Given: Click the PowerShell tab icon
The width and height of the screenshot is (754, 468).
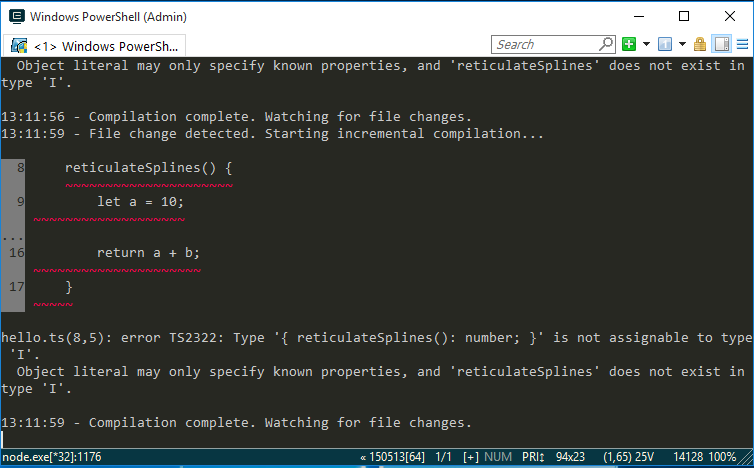Looking at the screenshot, I should pos(19,46).
